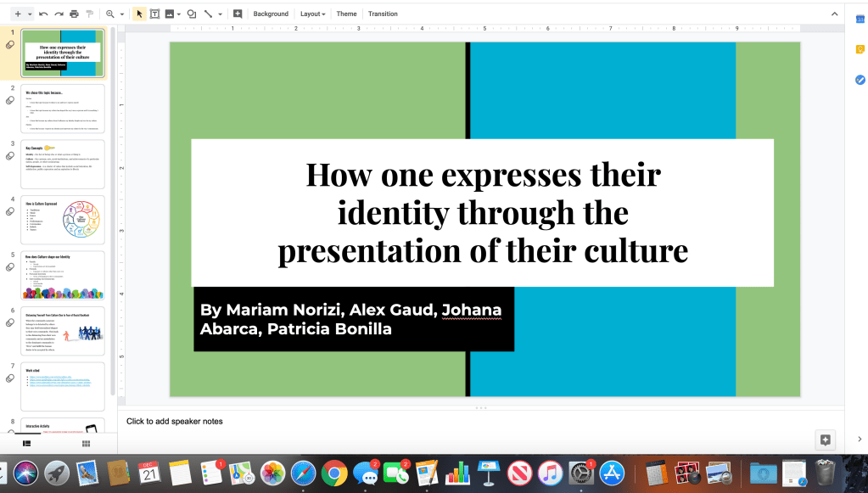Click the Redo arrow in toolbar
The width and height of the screenshot is (868, 493).
[x=58, y=14]
